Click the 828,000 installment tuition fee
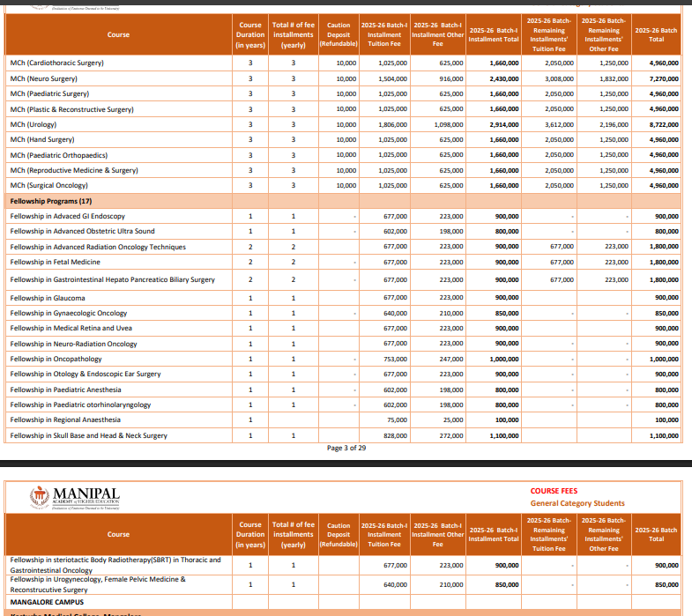Image resolution: width=692 pixels, height=616 pixels. (394, 435)
